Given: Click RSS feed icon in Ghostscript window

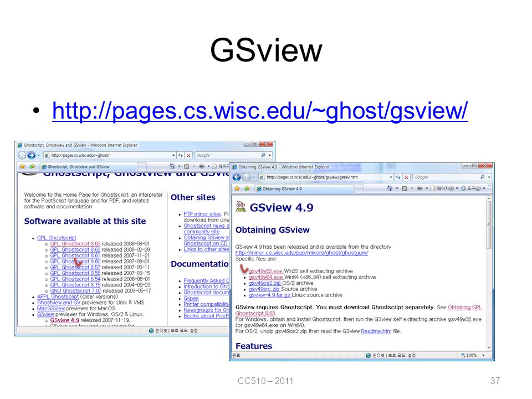Looking at the screenshot, I should [187, 166].
